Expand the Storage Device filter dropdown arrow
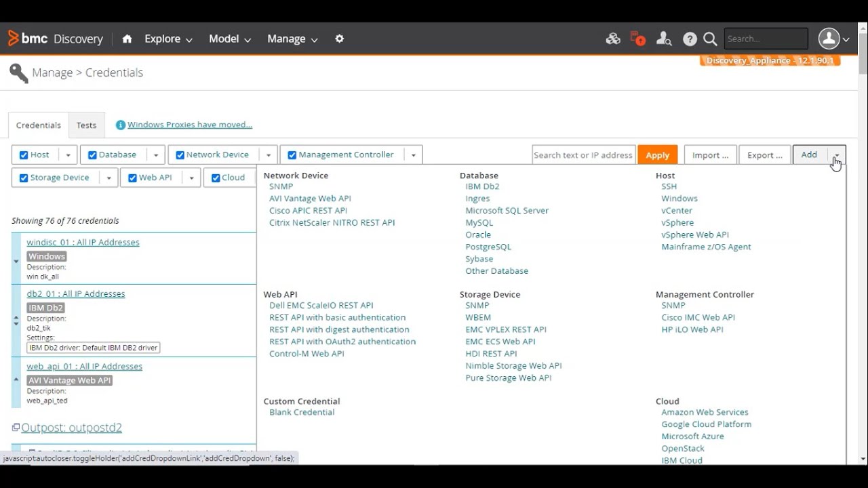 (108, 178)
